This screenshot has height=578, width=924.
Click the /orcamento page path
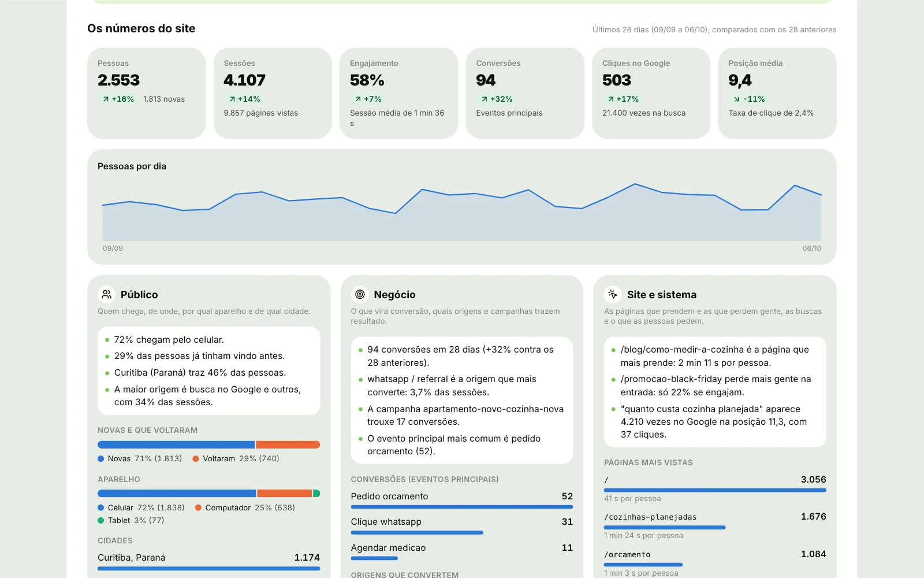tap(627, 555)
